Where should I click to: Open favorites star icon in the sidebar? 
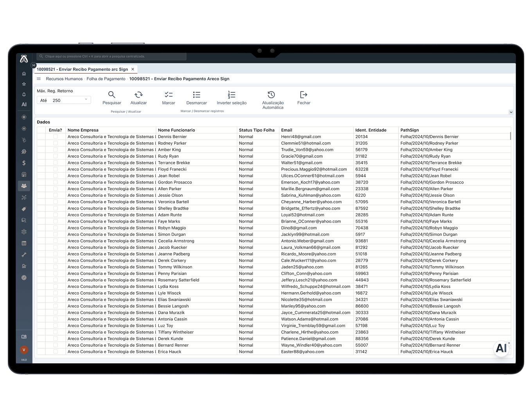24,84
